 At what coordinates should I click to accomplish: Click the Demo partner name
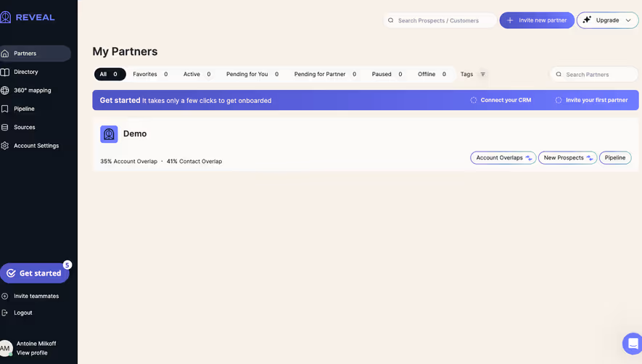tap(135, 134)
